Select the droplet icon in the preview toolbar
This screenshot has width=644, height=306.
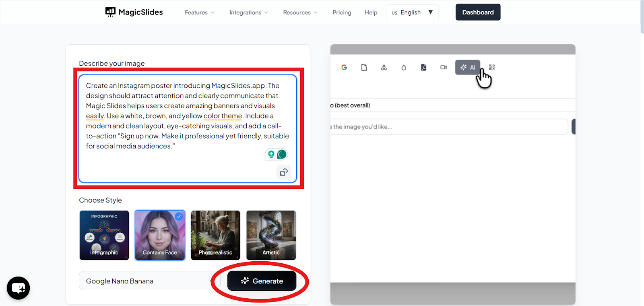(x=404, y=67)
